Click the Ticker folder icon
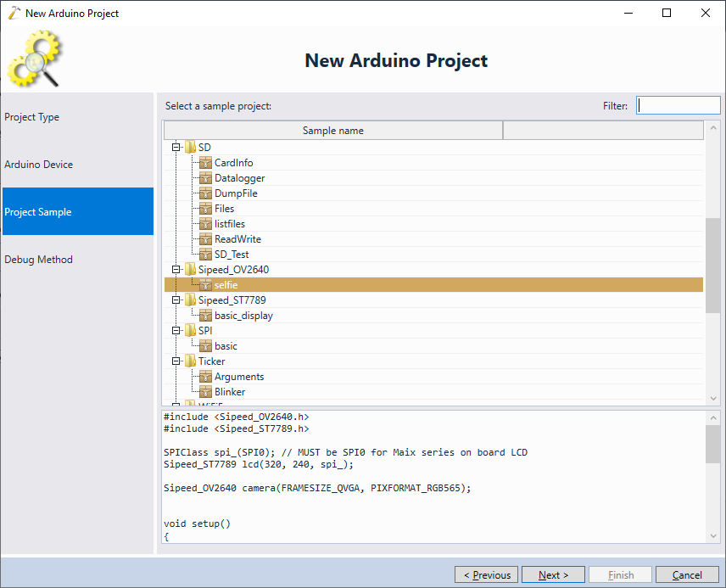 pos(190,361)
